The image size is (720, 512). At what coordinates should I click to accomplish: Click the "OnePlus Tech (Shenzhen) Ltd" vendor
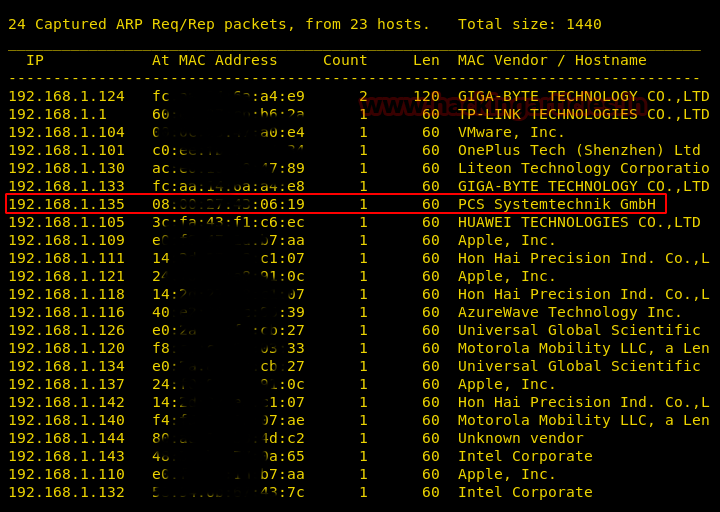tap(579, 150)
